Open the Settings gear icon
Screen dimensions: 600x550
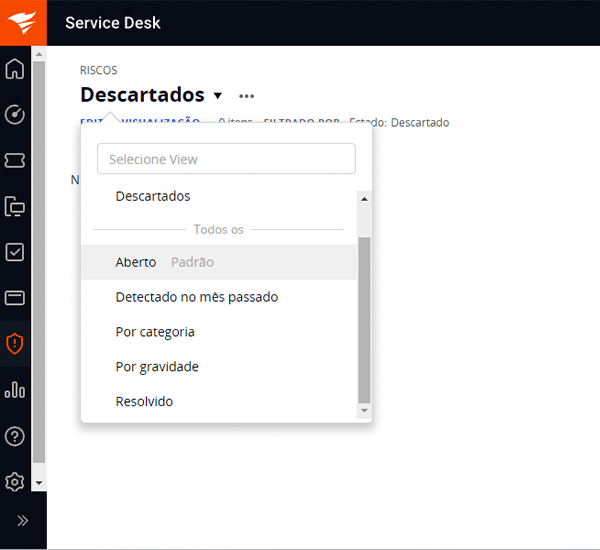tap(15, 482)
